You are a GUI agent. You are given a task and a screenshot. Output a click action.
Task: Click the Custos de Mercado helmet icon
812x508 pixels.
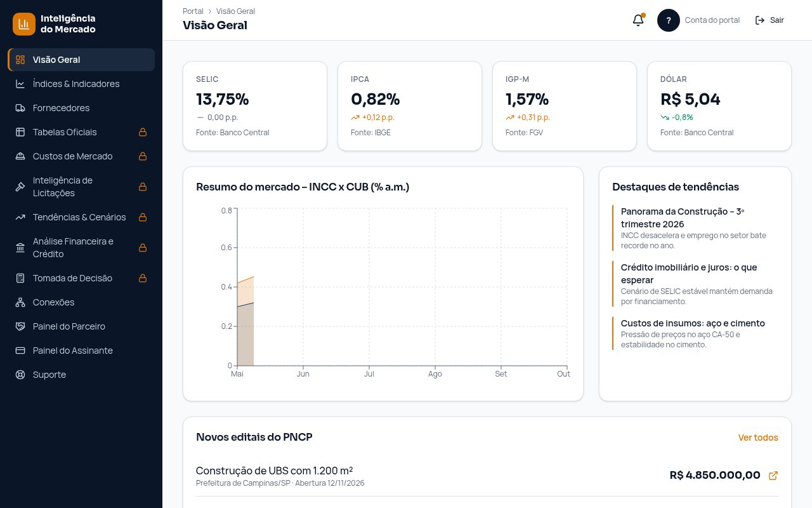(20, 156)
